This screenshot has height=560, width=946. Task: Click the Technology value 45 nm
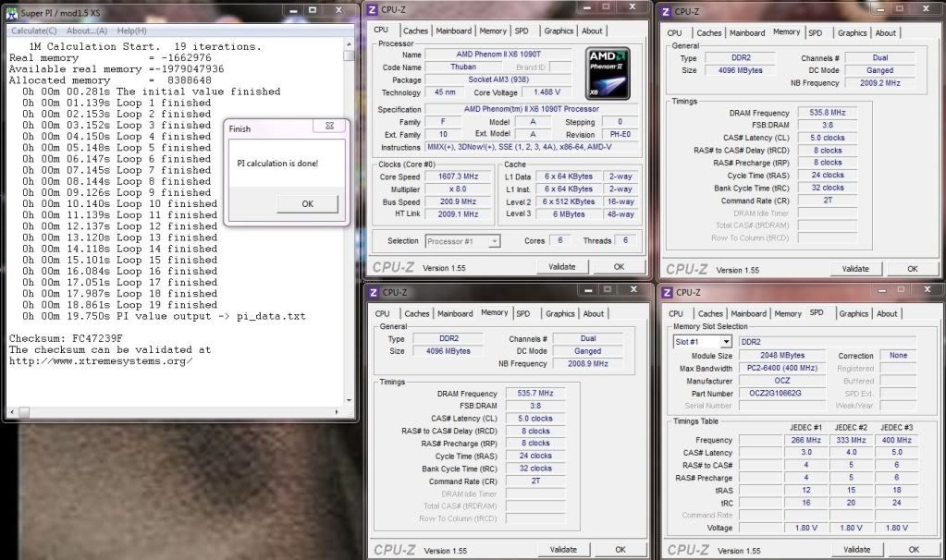pos(445,92)
